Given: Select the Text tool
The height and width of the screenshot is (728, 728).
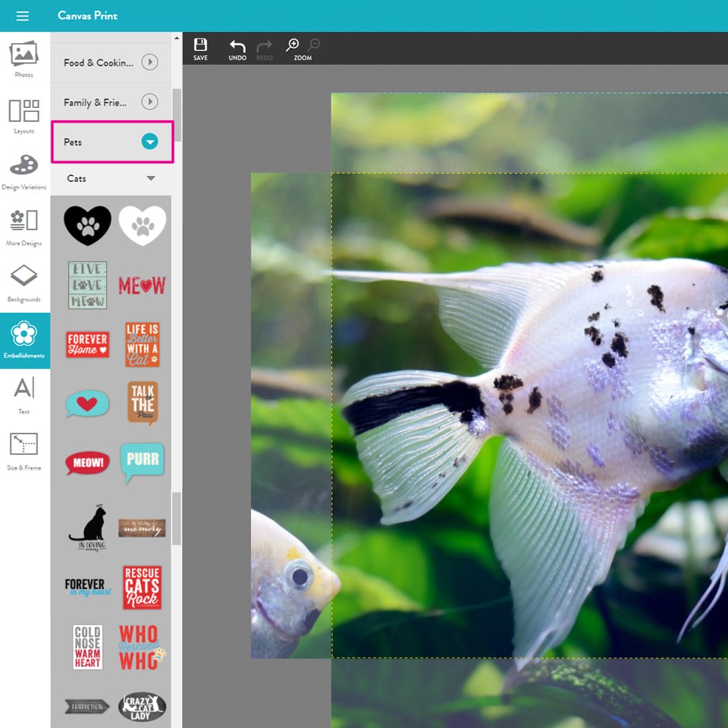Looking at the screenshot, I should pos(24,395).
